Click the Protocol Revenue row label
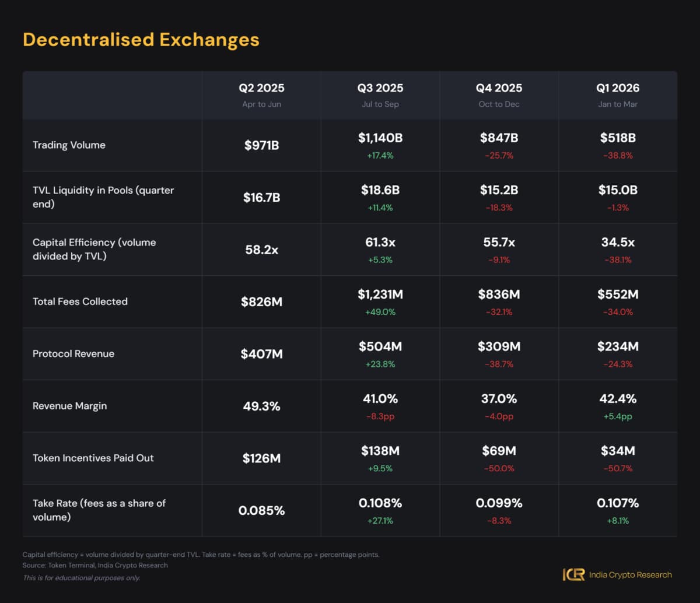This screenshot has height=603, width=700. point(73,353)
